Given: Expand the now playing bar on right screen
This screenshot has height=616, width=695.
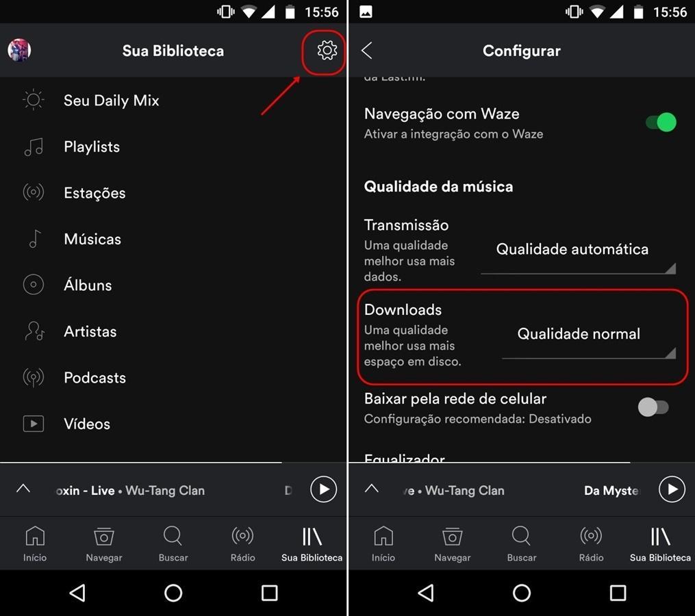Looking at the screenshot, I should click(371, 489).
